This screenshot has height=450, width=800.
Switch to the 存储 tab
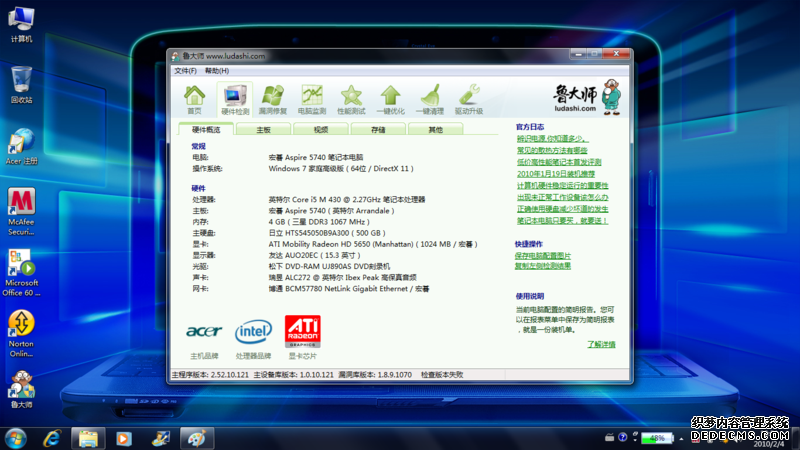point(378,130)
